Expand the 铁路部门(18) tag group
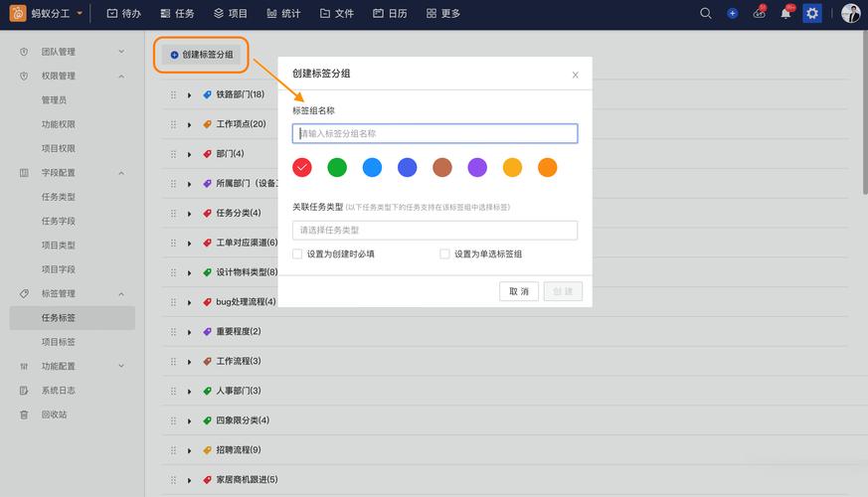 pyautogui.click(x=189, y=95)
